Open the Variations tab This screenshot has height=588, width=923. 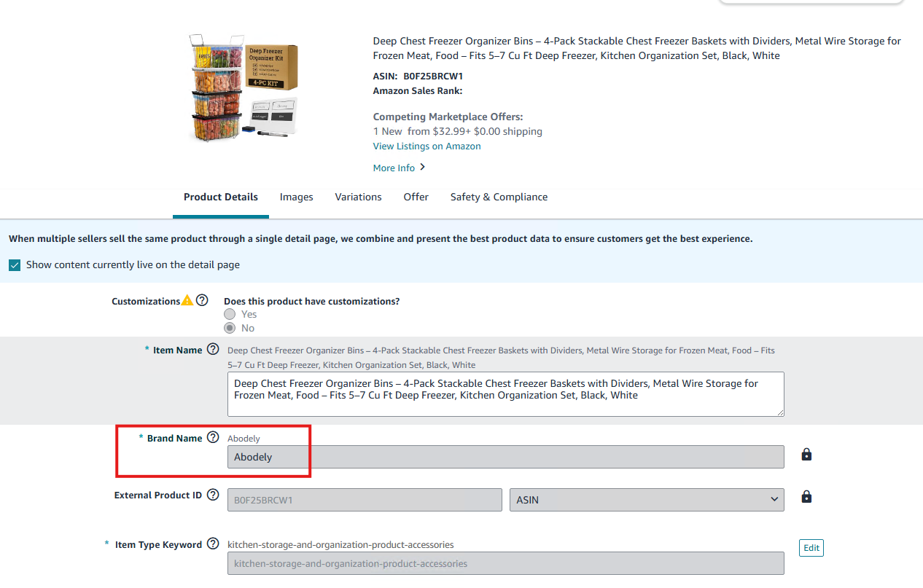pos(358,197)
